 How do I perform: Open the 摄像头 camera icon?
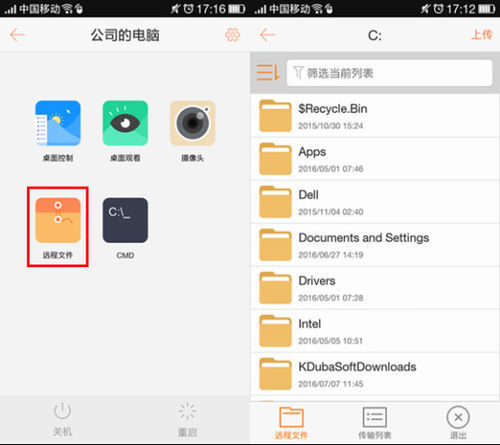point(193,123)
